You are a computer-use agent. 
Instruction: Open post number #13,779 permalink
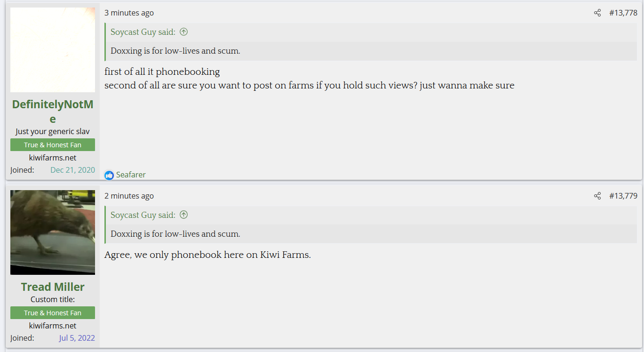(x=623, y=196)
